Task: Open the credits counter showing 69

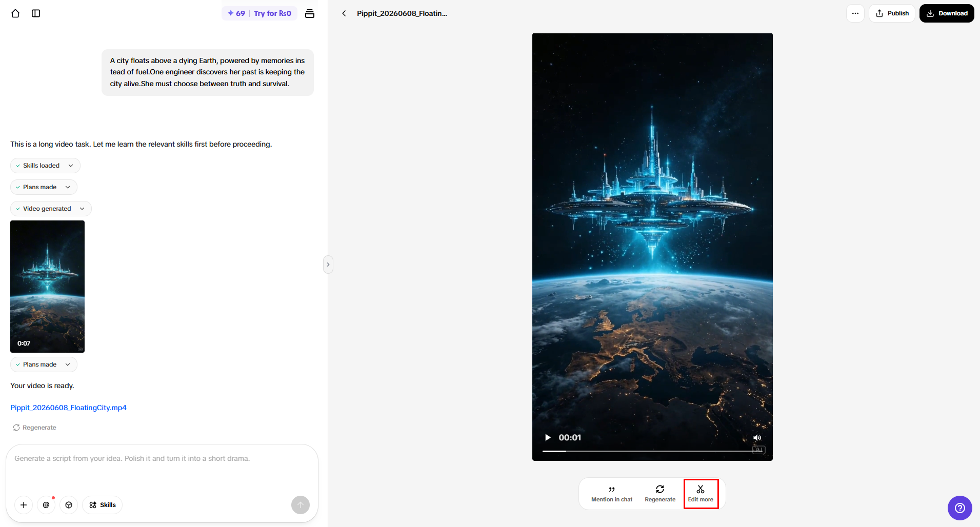Action: (x=236, y=13)
